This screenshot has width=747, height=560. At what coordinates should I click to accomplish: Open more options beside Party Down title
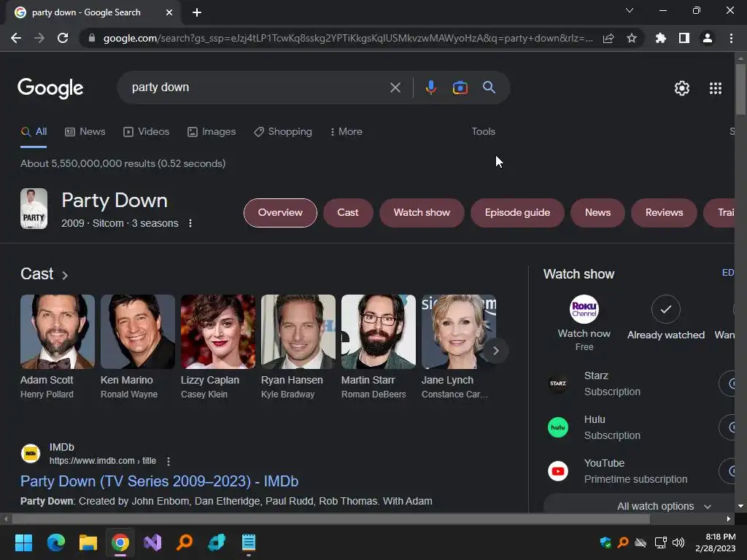190,223
